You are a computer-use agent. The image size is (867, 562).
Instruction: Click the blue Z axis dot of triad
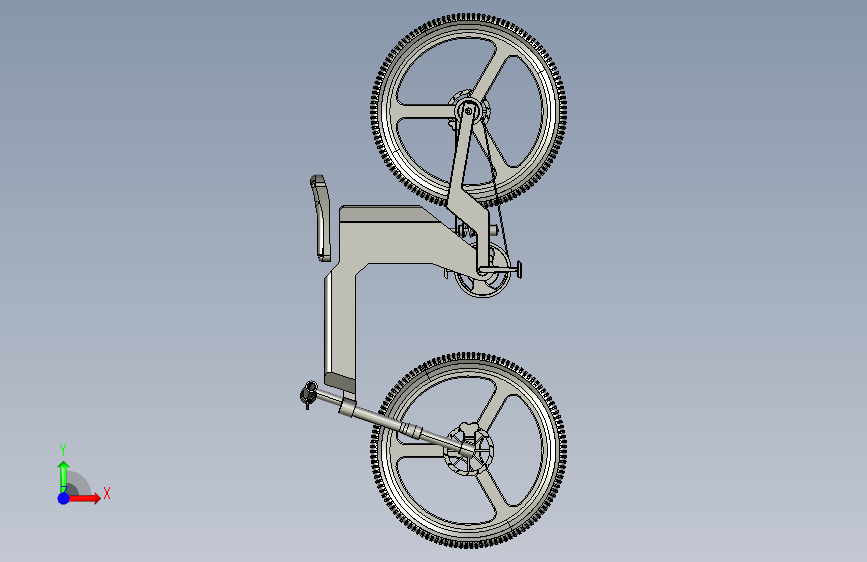pos(64,498)
